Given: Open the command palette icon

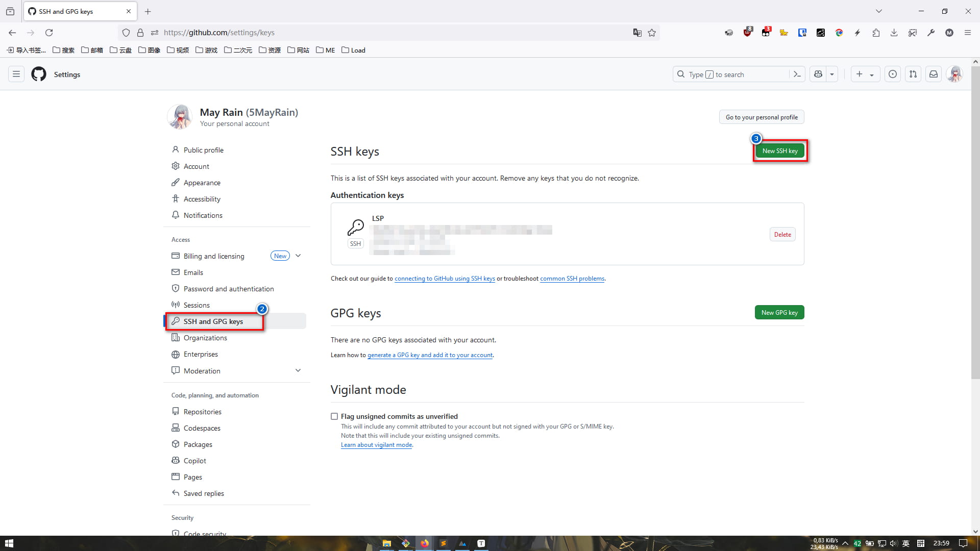Looking at the screenshot, I should (797, 74).
